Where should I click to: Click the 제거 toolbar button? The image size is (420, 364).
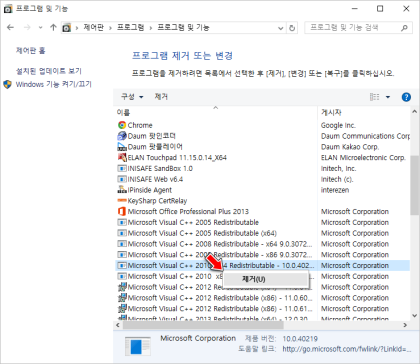[x=161, y=97]
